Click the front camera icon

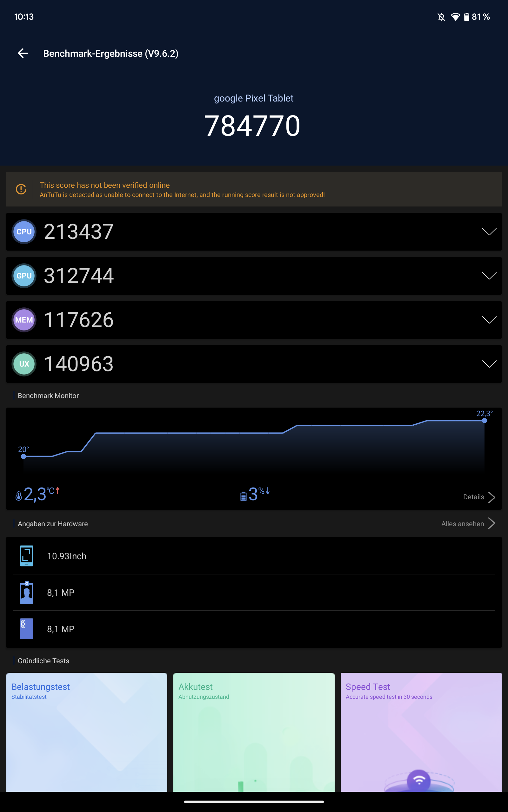(27, 593)
